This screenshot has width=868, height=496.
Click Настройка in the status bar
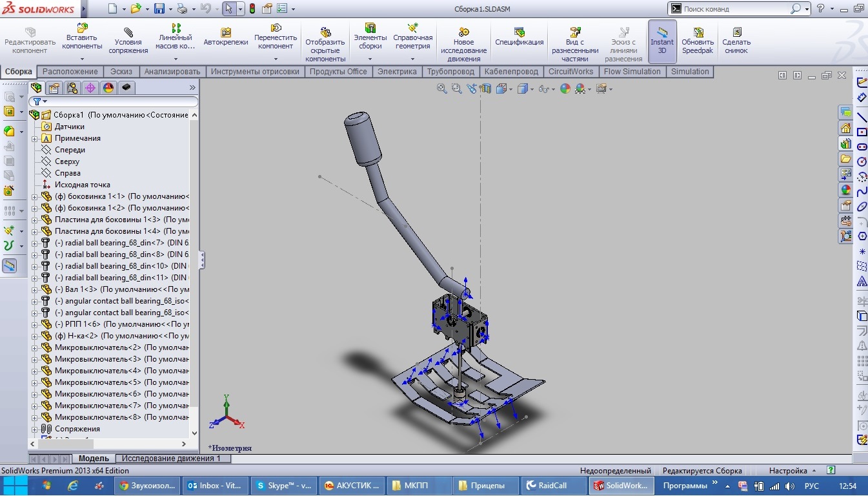click(x=787, y=471)
